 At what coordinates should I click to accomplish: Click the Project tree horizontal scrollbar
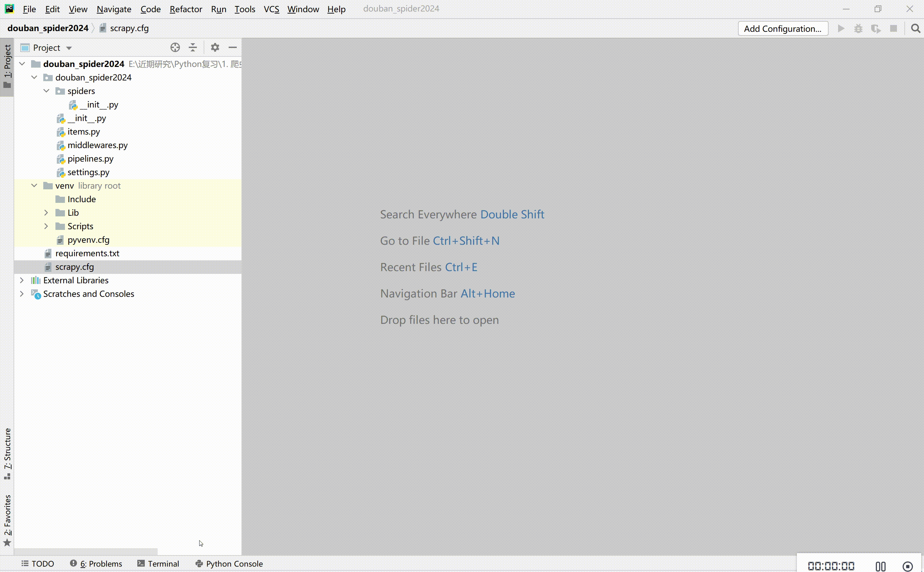pos(86,551)
